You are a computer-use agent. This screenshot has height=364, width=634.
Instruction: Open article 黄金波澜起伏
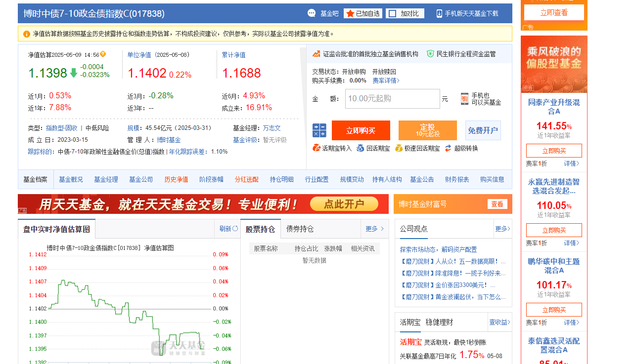click(x=453, y=297)
